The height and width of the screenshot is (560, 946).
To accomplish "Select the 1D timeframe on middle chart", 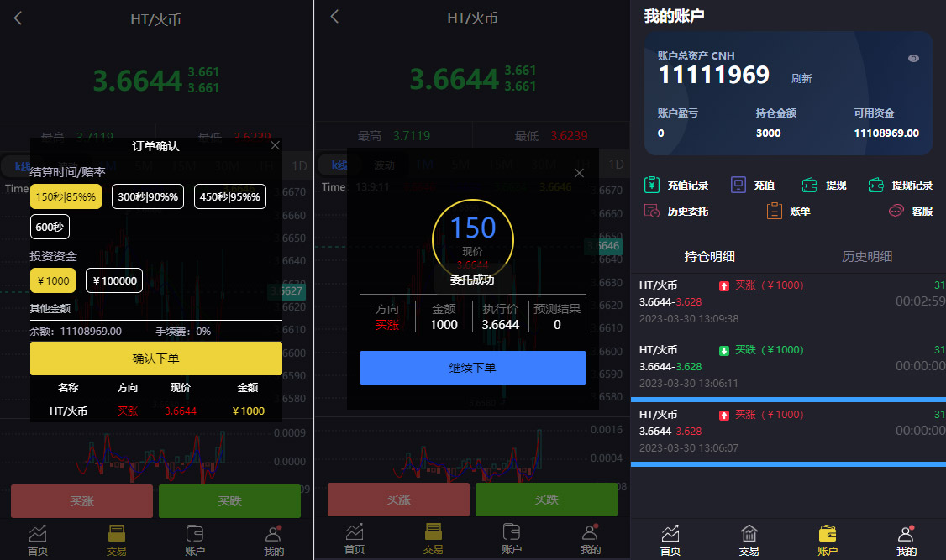I will point(616,164).
